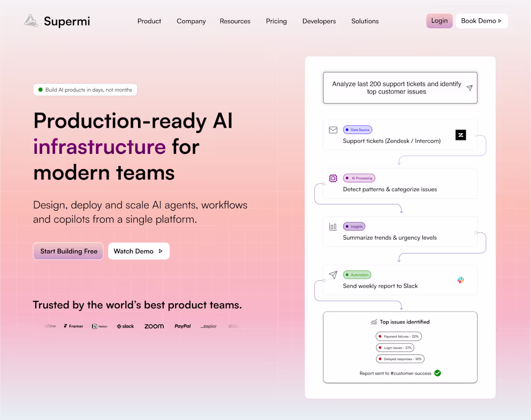Open the Developers menu
This screenshot has width=531, height=420.
coord(319,21)
